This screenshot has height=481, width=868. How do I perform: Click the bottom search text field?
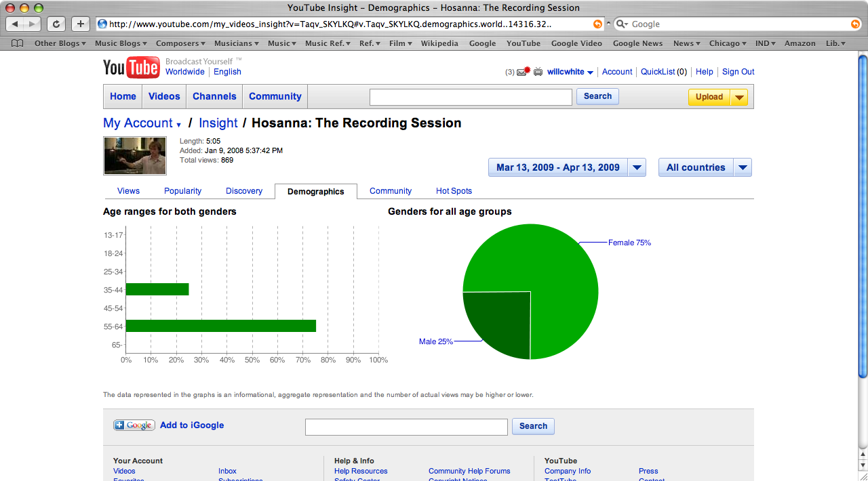pyautogui.click(x=406, y=427)
